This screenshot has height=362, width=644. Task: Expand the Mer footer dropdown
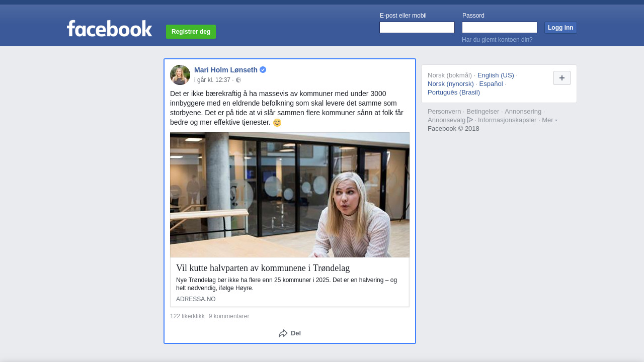(549, 120)
